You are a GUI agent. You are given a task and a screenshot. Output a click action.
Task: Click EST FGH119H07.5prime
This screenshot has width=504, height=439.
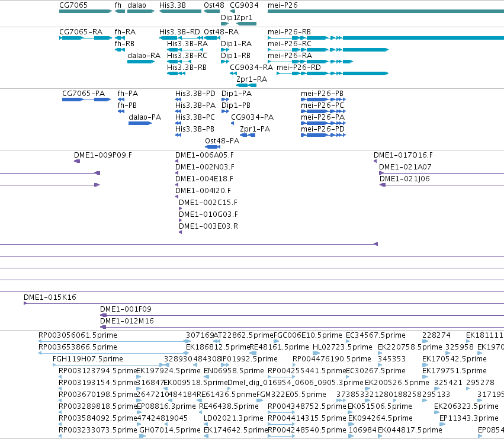click(x=88, y=359)
